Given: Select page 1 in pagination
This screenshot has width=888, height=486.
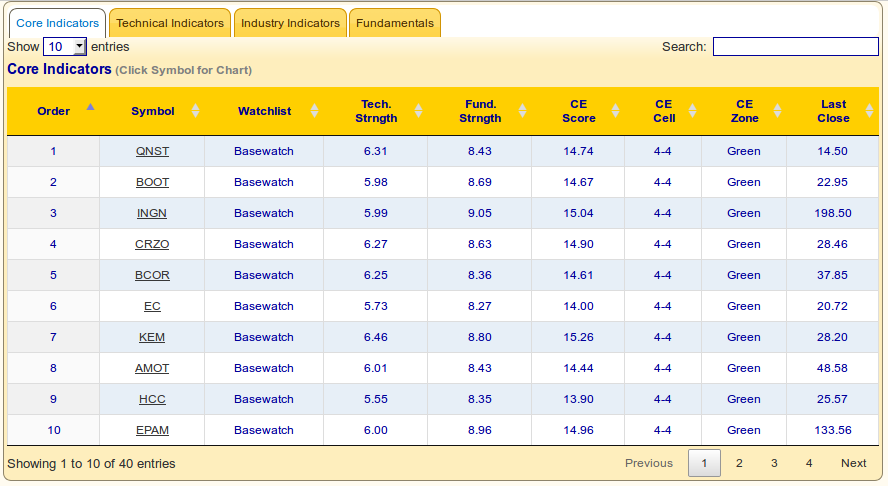Looking at the screenshot, I should pos(704,463).
